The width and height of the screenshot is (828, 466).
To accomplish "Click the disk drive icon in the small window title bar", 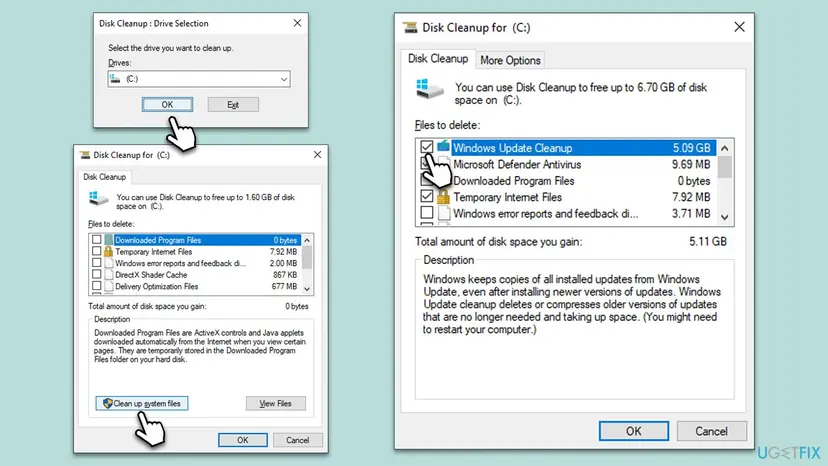I will 84,155.
